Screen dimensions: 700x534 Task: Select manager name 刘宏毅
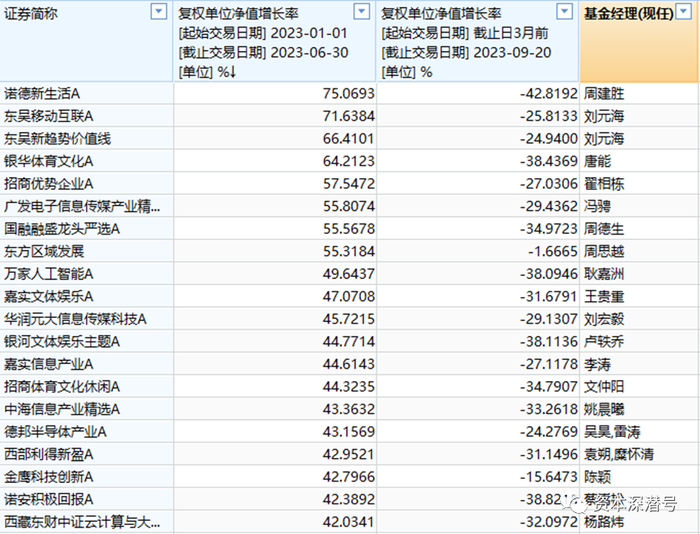[x=604, y=319]
